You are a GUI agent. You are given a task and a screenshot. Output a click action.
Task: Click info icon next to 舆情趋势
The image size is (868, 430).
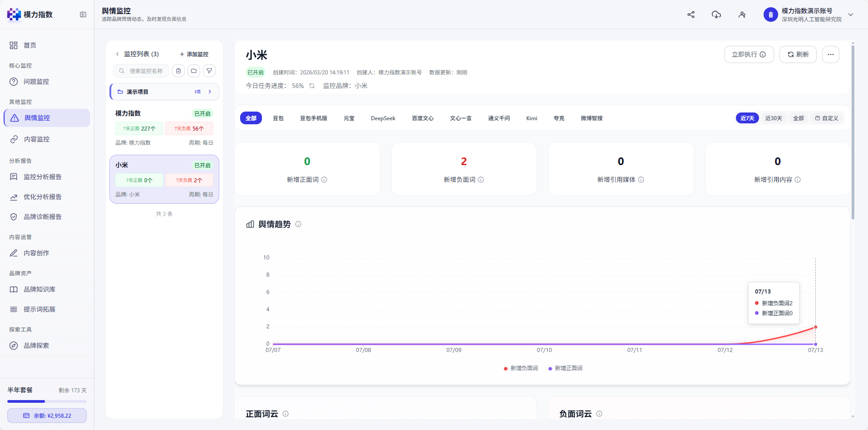(x=298, y=224)
